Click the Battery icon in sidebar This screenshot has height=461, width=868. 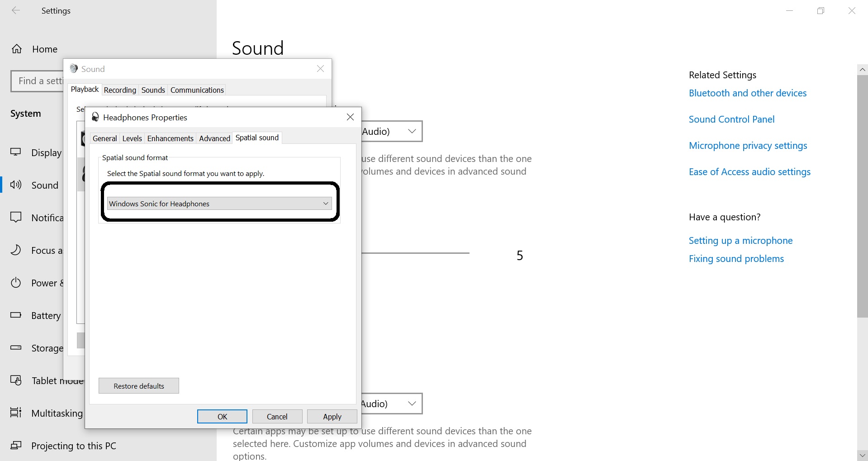(16, 315)
